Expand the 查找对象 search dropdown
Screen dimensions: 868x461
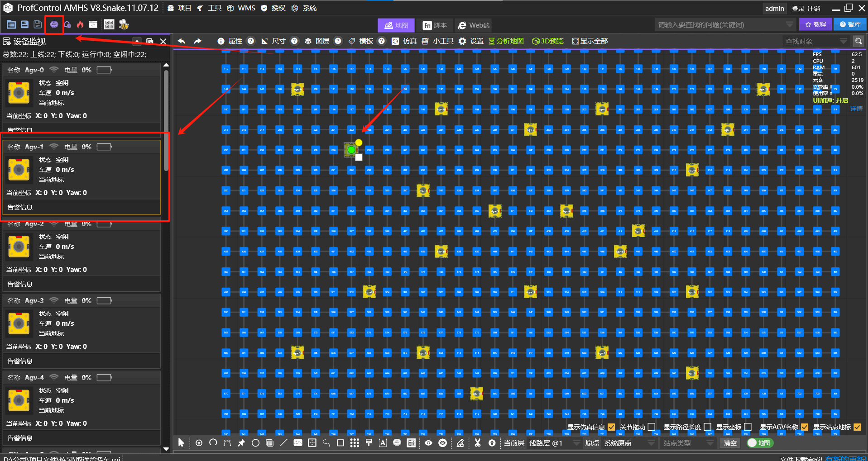coord(843,41)
